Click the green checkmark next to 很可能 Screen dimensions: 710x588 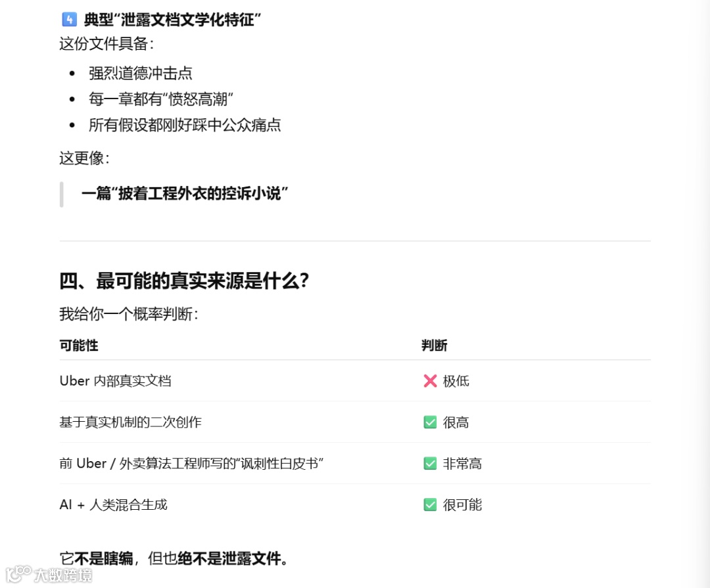click(x=430, y=505)
